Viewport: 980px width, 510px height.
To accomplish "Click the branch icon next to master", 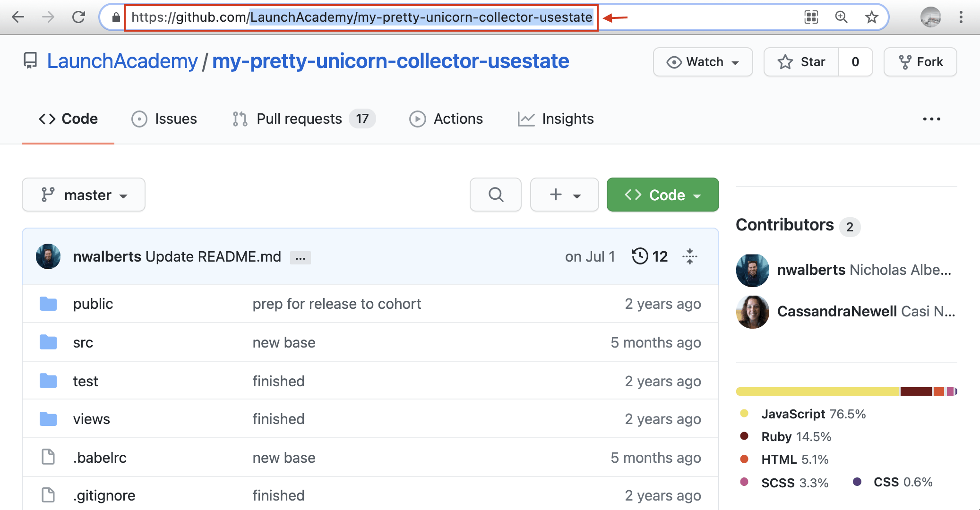I will pos(47,195).
